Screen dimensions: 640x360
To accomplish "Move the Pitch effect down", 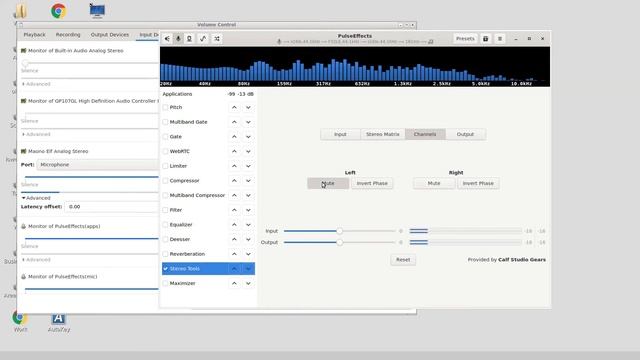I will [248, 107].
